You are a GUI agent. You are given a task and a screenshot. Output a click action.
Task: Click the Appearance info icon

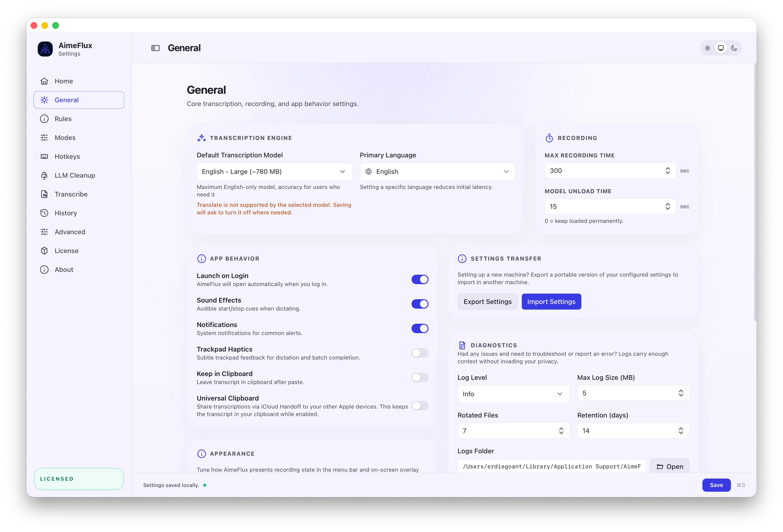(x=201, y=454)
